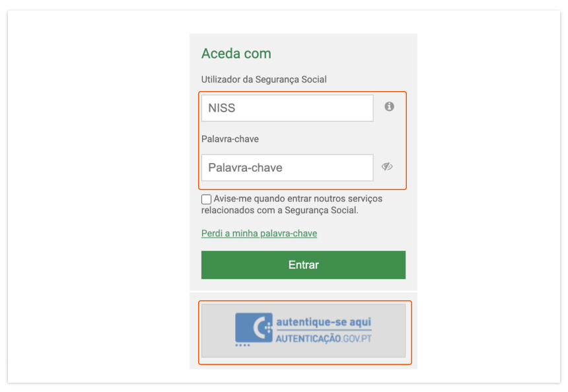
Task: Click the NISS placeholder text
Action: (222, 108)
